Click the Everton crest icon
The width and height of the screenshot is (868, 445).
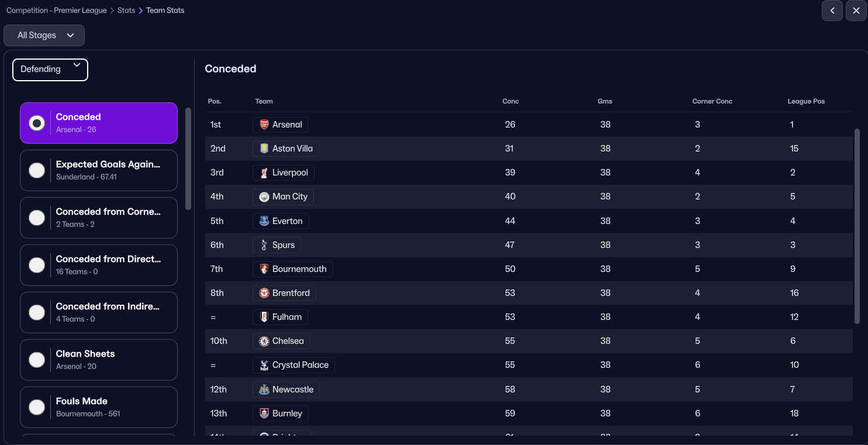pos(264,221)
